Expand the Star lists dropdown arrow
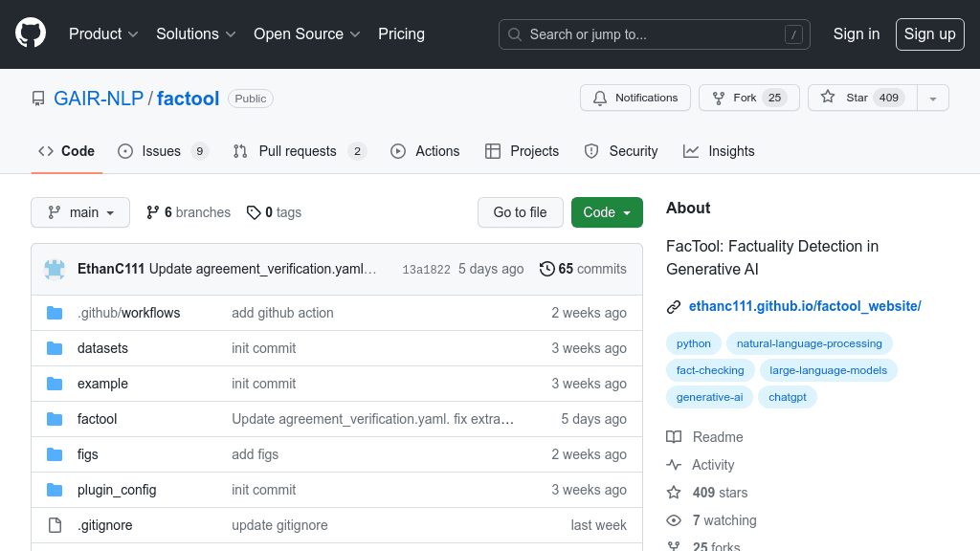Viewport: 980px width, 551px height. [933, 99]
